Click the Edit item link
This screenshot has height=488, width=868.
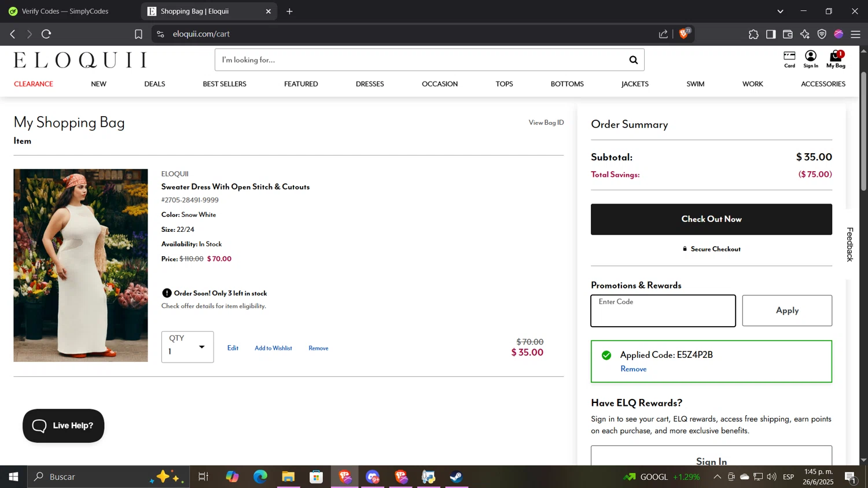coord(233,348)
